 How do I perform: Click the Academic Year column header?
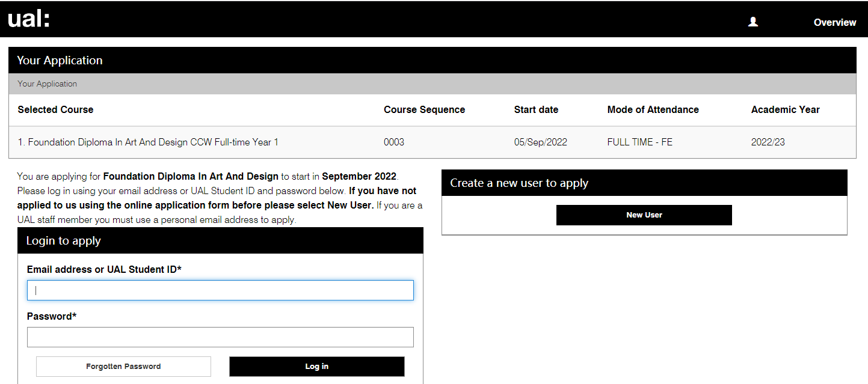(x=785, y=109)
